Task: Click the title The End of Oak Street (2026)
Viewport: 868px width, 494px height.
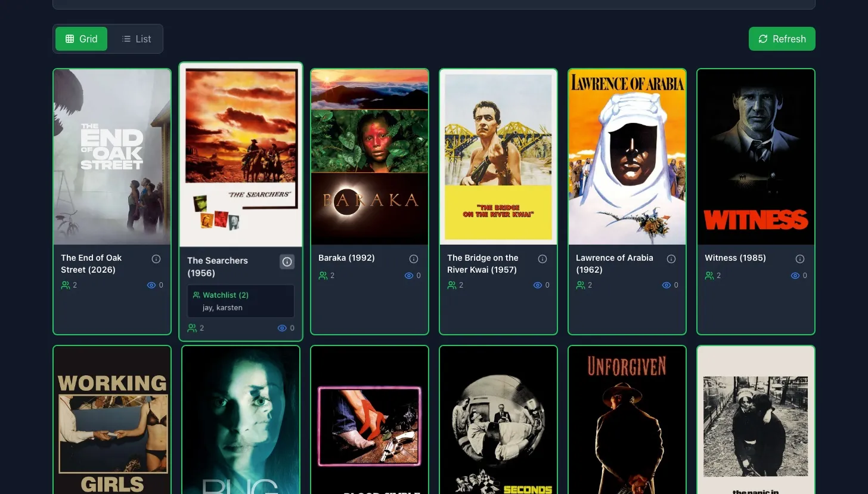Action: (x=91, y=264)
